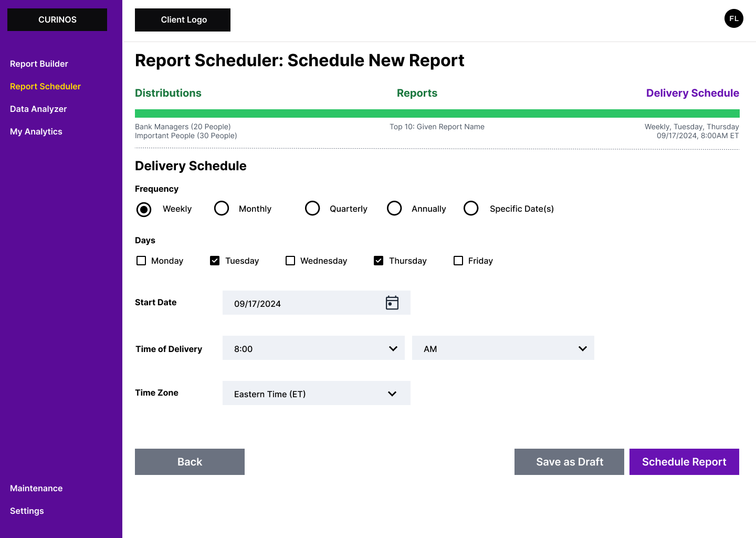Viewport: 756px width, 538px height.
Task: Open the FL user avatar menu
Action: click(x=733, y=18)
